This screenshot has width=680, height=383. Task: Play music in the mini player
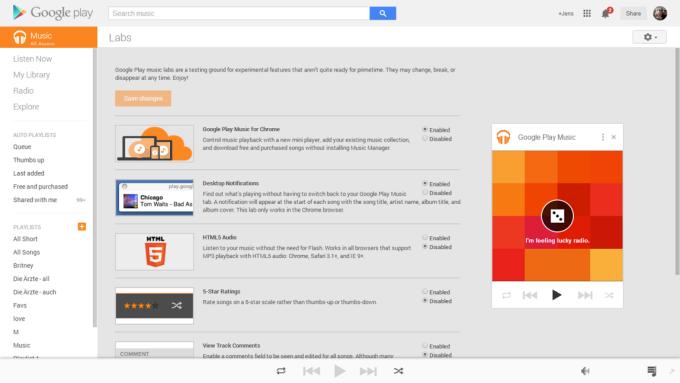[x=557, y=295]
